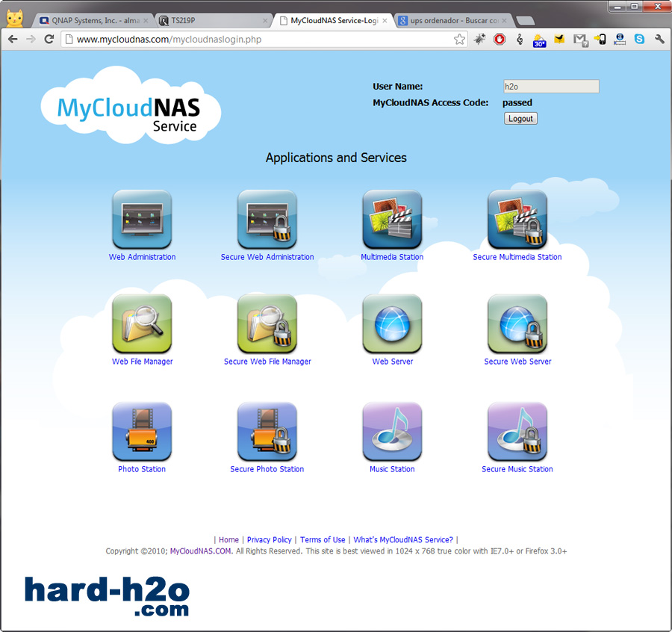Click the Web Administration link text
Screen dimensions: 672x632
pos(142,257)
